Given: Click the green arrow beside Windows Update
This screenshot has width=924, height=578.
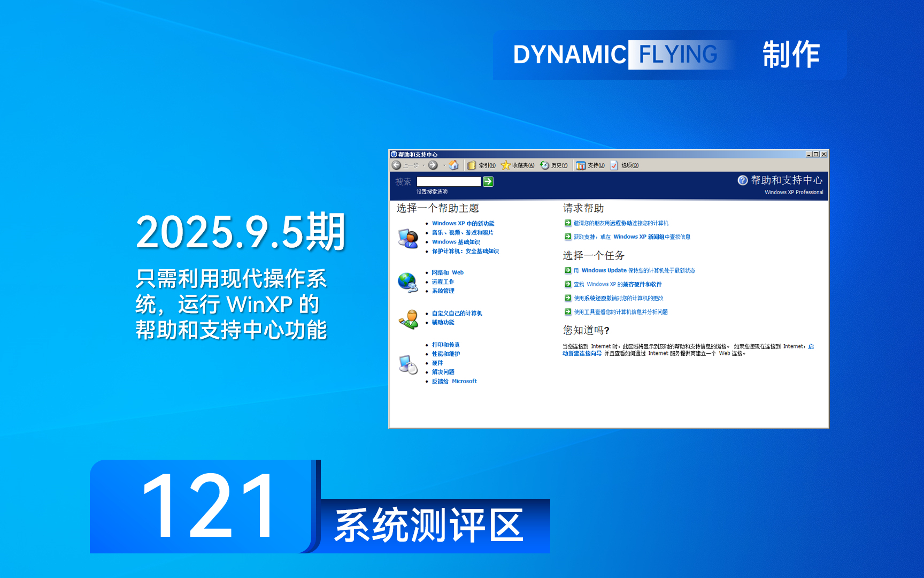Looking at the screenshot, I should pos(568,270).
